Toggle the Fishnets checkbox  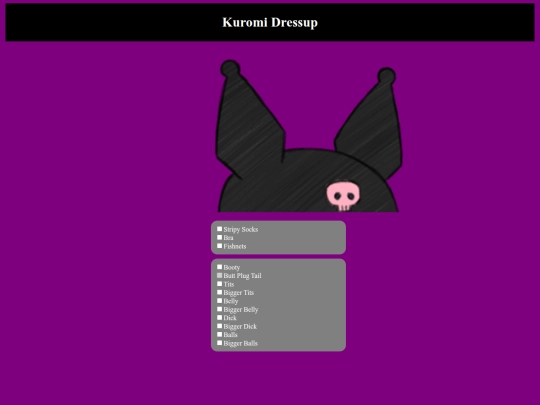tap(219, 246)
